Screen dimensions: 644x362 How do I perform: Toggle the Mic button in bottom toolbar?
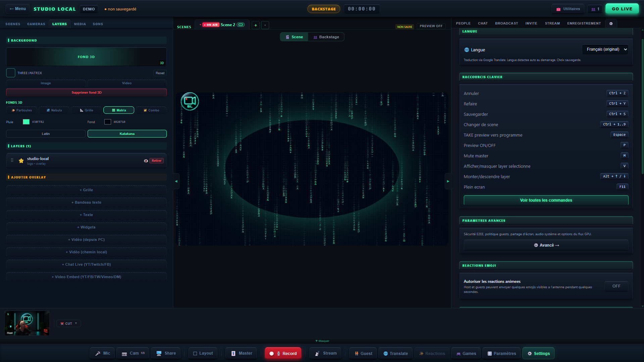tap(102, 353)
